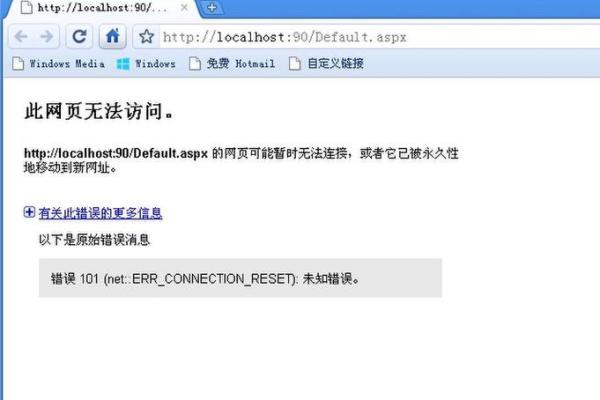Close the localhost:90 tab
600x400 pixels.
click(x=184, y=7)
